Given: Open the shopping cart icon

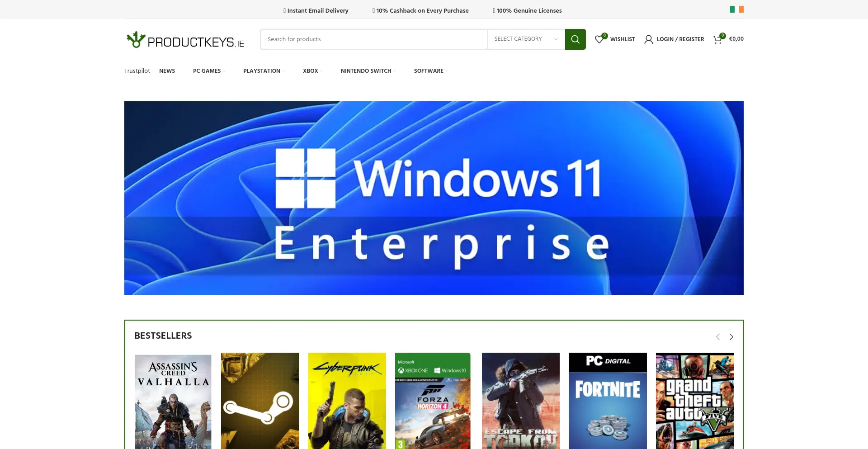Looking at the screenshot, I should [717, 39].
